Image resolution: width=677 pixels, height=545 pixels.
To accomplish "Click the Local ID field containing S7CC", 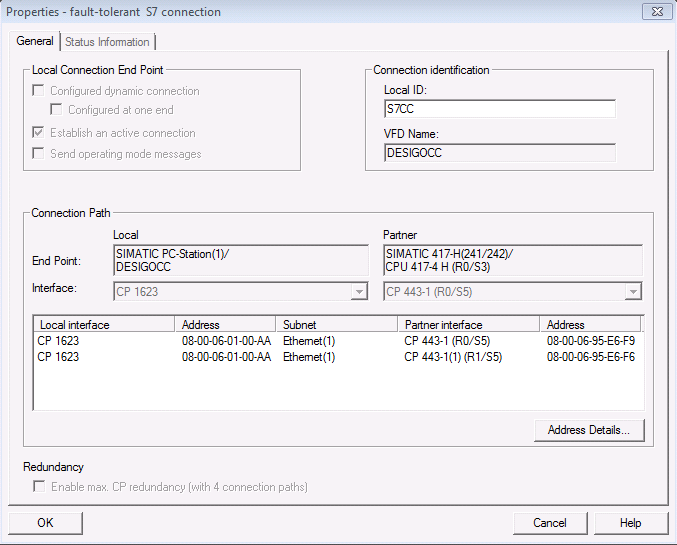I will [500, 109].
